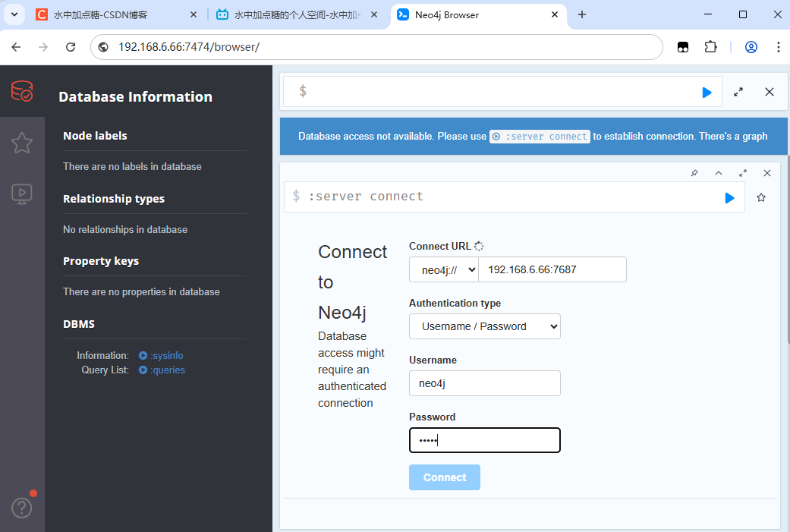The image size is (790, 532).
Task: Click the :server connect frame command text
Action: [367, 197]
